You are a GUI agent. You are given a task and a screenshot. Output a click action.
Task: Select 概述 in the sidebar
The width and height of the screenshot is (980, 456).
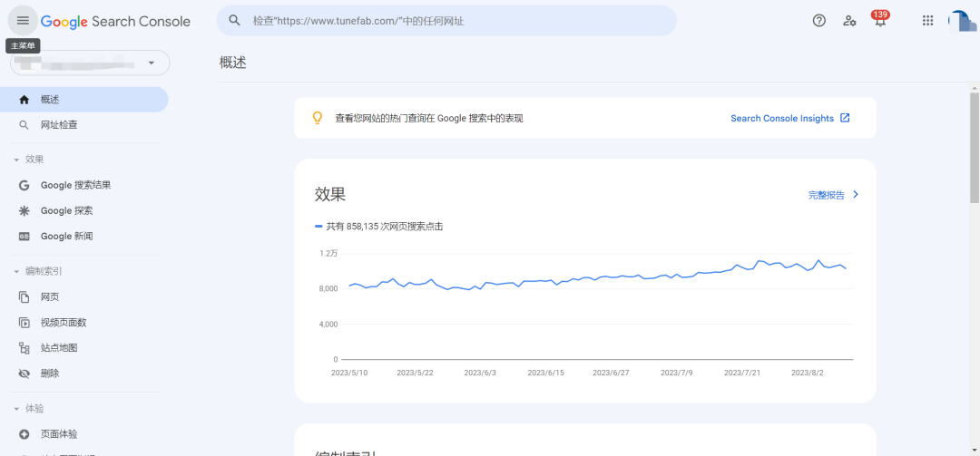click(x=83, y=100)
